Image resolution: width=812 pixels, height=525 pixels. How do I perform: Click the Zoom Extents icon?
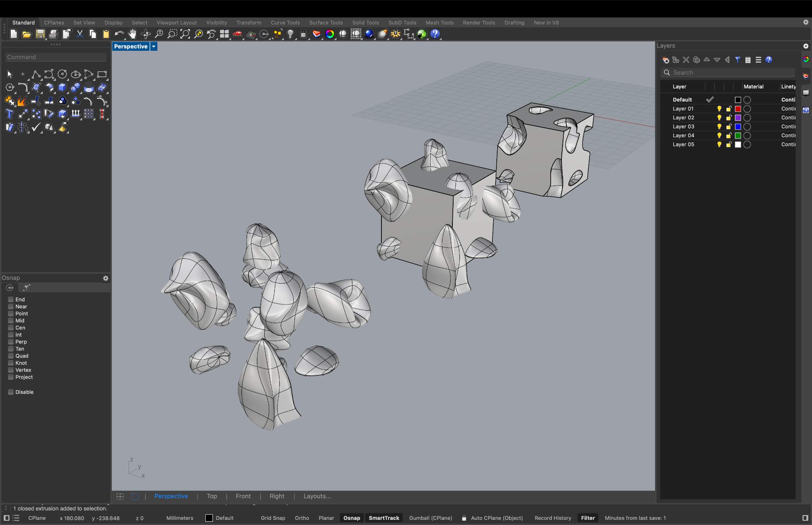[x=185, y=34]
